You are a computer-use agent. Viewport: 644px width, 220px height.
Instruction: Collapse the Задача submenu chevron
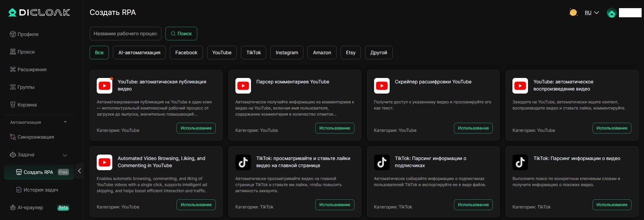pyautogui.click(x=65, y=155)
